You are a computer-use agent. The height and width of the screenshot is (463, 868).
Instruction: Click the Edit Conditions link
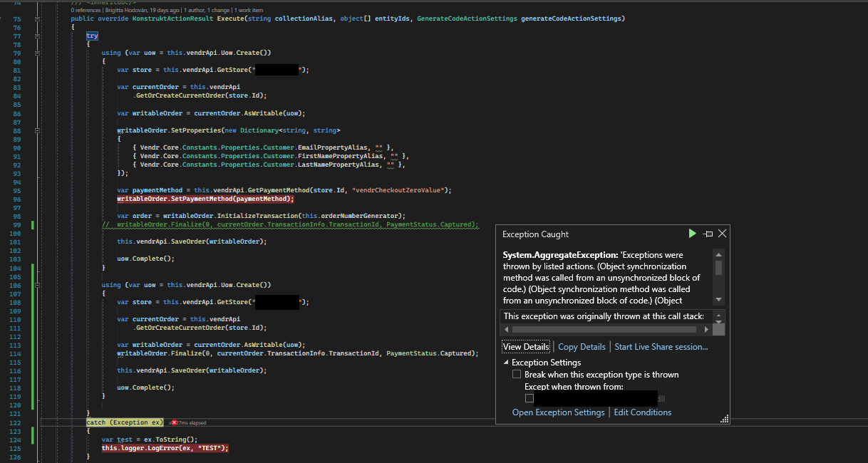[x=643, y=412]
